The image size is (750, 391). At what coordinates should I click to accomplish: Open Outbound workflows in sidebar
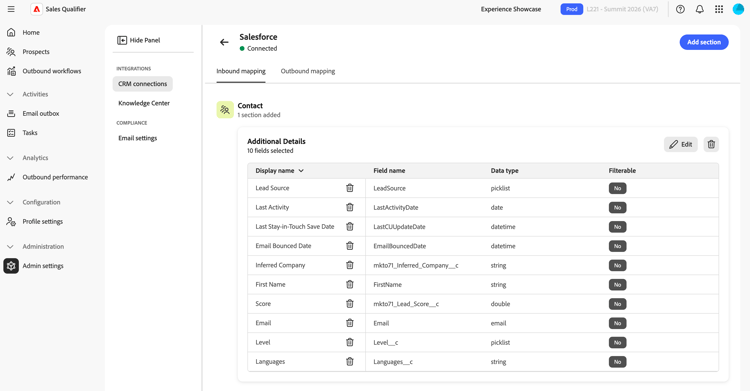pos(52,71)
